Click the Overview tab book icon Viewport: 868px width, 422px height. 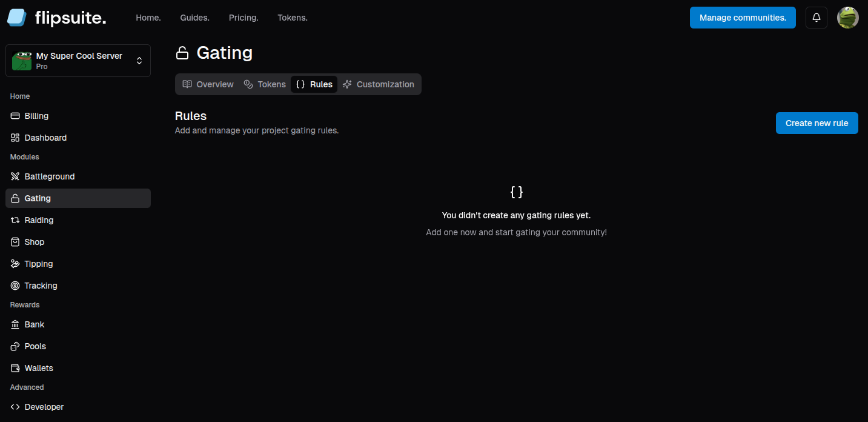click(x=187, y=84)
